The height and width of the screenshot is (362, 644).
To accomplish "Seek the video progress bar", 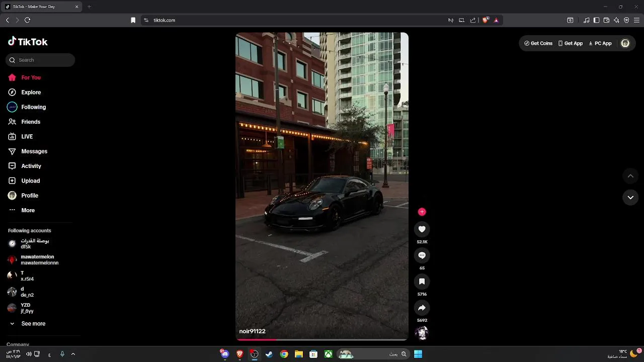I will pyautogui.click(x=322, y=339).
